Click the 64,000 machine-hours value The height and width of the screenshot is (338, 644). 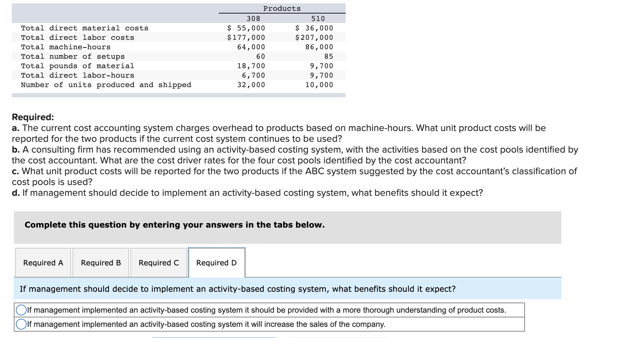coord(251,47)
